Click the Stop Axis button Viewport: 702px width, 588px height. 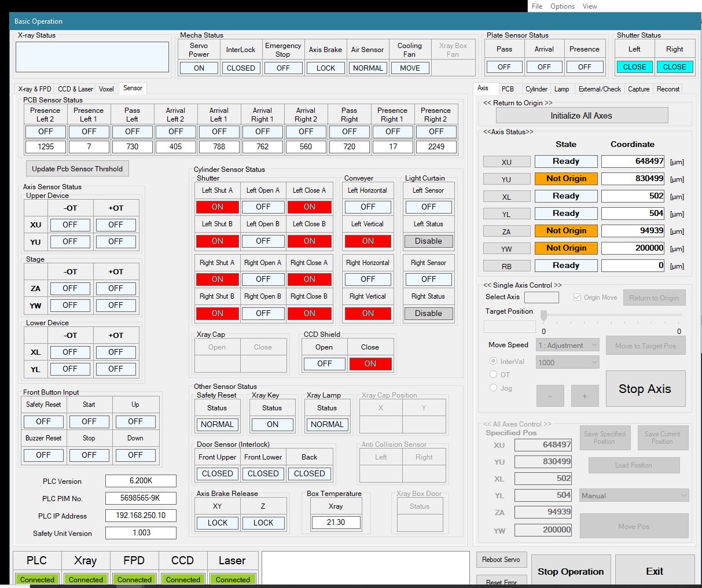(645, 389)
